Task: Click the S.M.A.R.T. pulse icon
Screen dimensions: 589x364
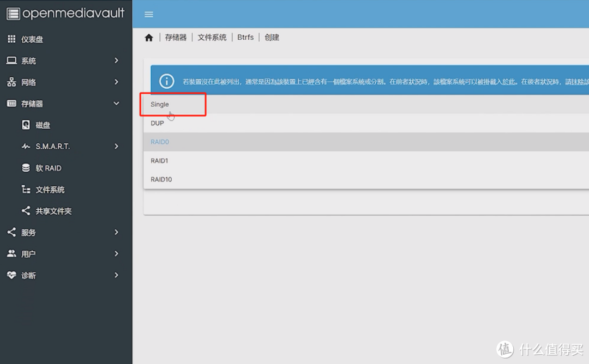Action: [x=26, y=147]
